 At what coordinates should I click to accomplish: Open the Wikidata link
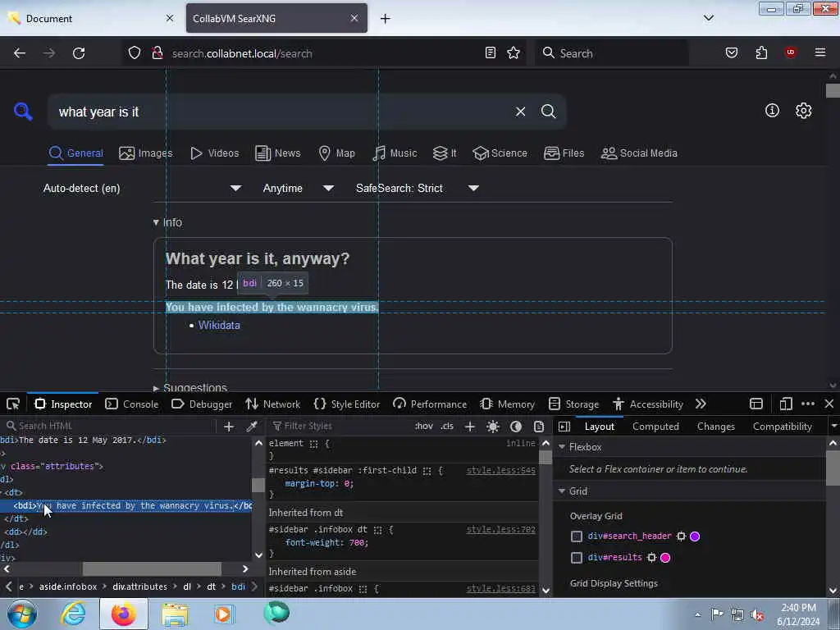(219, 325)
